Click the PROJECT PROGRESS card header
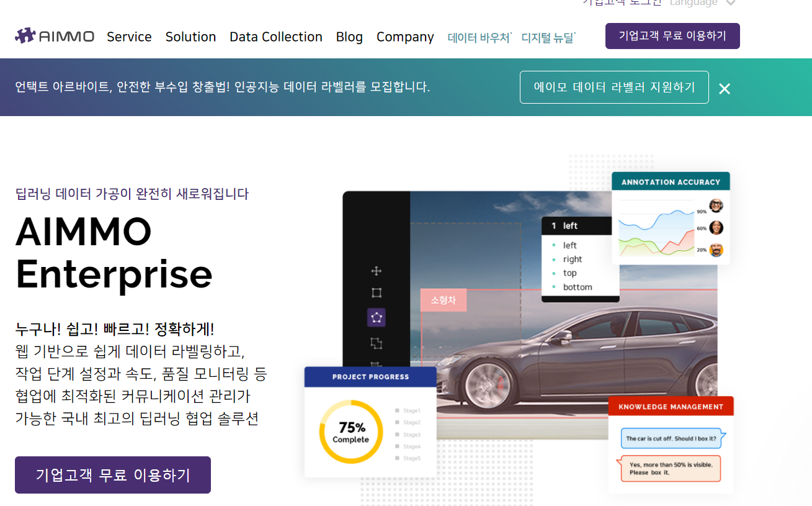The width and height of the screenshot is (812, 506). [370, 377]
